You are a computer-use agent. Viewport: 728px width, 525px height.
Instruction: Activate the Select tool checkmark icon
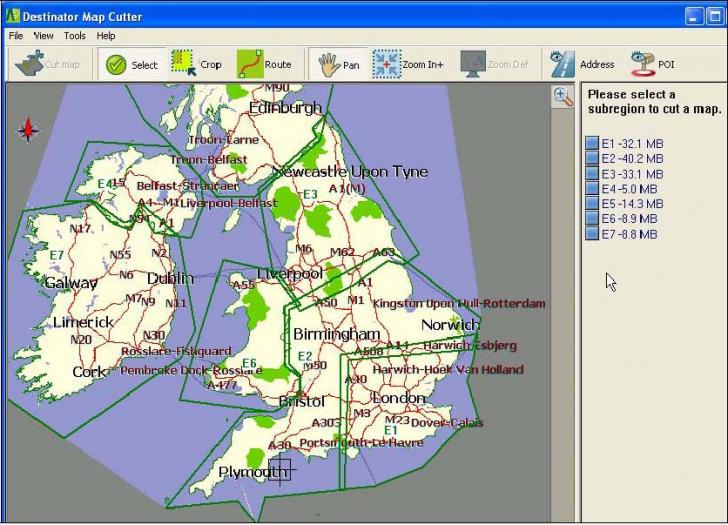click(116, 65)
